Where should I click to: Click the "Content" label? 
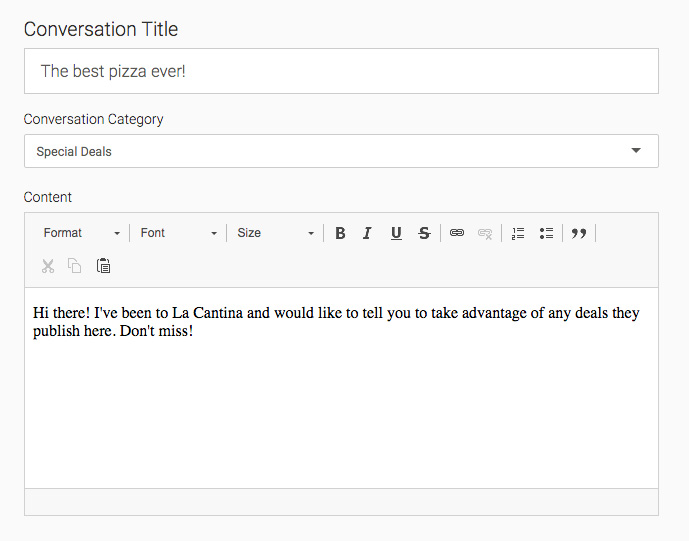click(47, 197)
